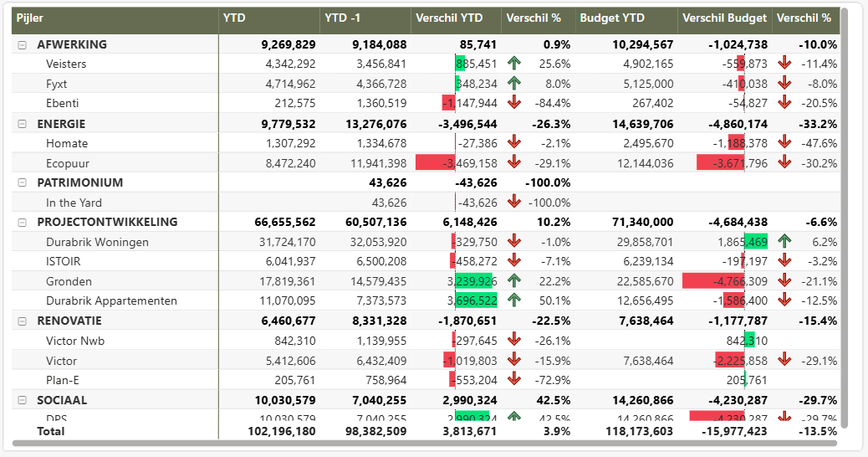Select the Gronden row label
This screenshot has width=868, height=457.
69,281
